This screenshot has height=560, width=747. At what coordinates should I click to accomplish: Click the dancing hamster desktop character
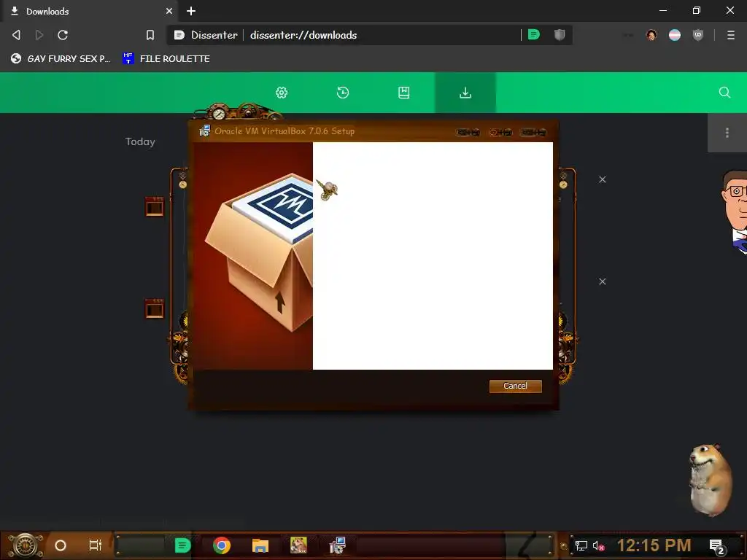click(711, 480)
